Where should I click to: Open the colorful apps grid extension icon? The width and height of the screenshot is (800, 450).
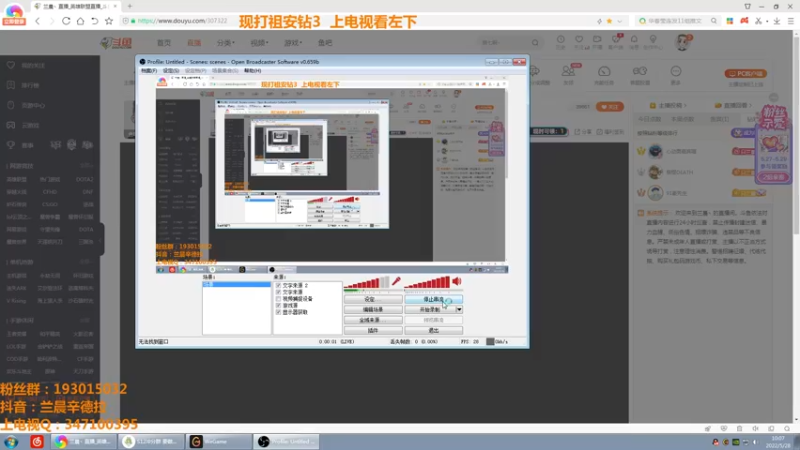click(730, 21)
